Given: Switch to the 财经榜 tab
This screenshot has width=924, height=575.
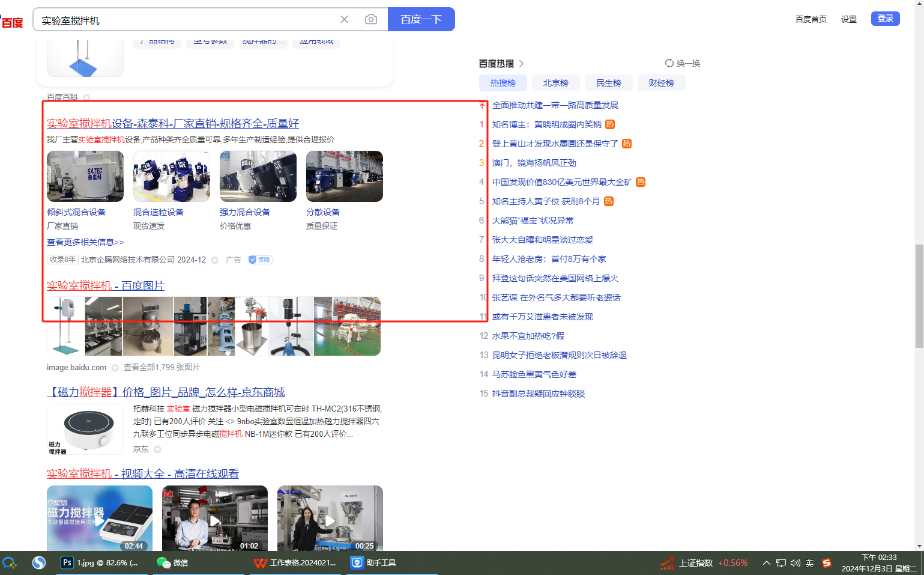Looking at the screenshot, I should [662, 83].
